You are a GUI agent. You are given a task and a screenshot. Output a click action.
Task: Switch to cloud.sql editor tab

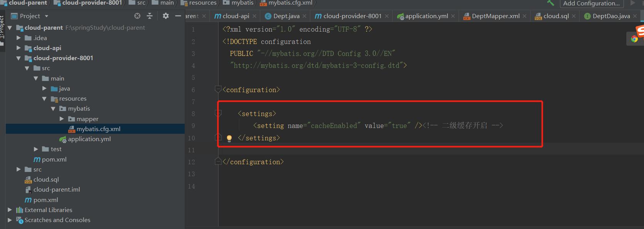pyautogui.click(x=556, y=16)
